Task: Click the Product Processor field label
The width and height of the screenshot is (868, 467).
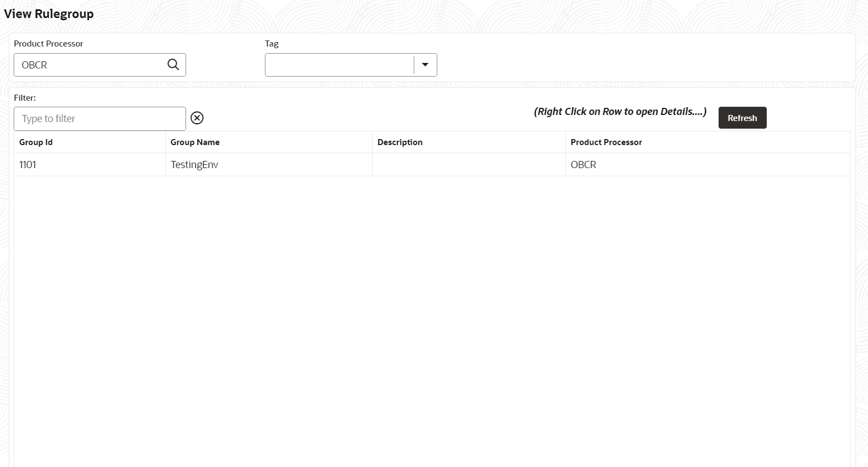Action: click(49, 44)
